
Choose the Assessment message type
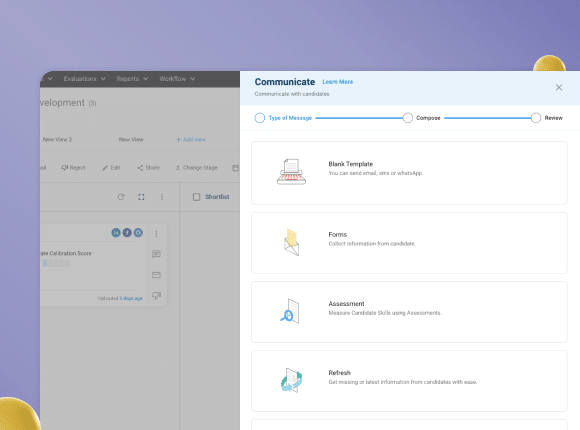tap(409, 312)
